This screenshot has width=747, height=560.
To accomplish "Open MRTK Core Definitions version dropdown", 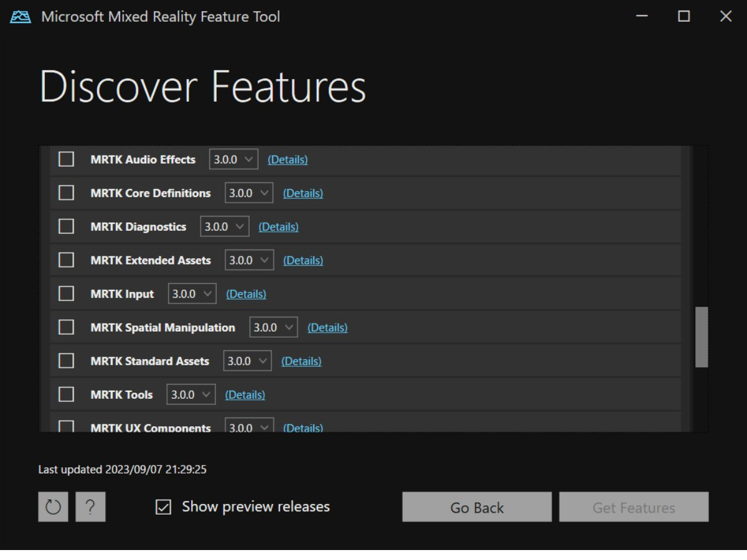I will pos(249,193).
